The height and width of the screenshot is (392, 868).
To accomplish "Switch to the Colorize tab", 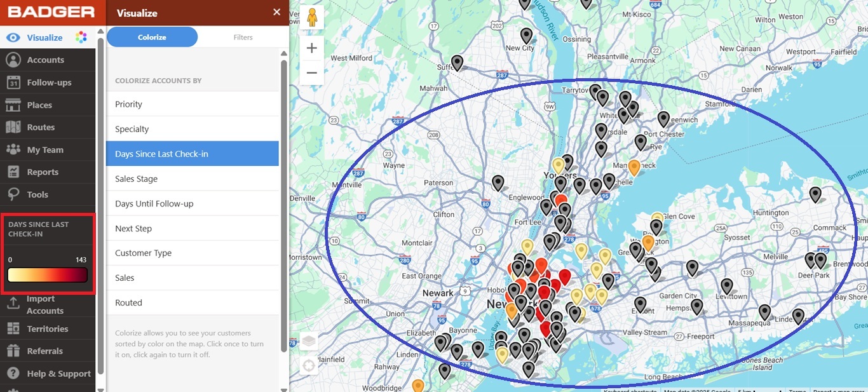I will [x=152, y=37].
